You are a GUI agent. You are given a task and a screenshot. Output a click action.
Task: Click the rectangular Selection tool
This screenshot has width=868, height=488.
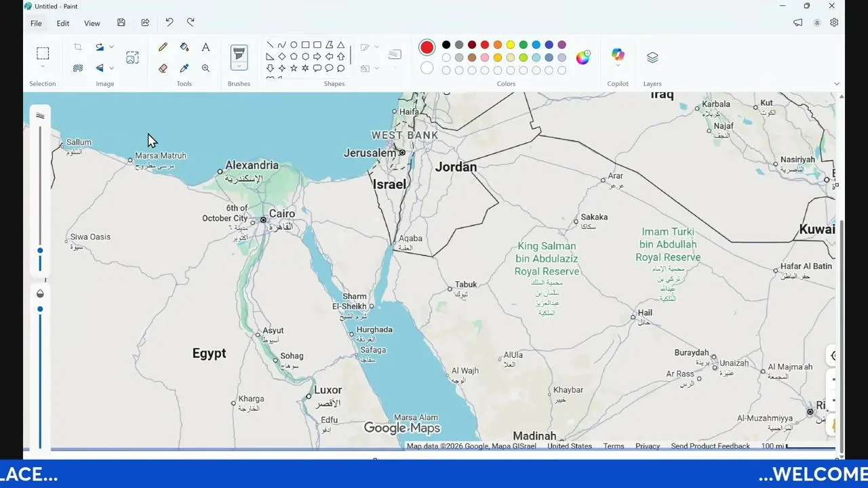pyautogui.click(x=43, y=54)
